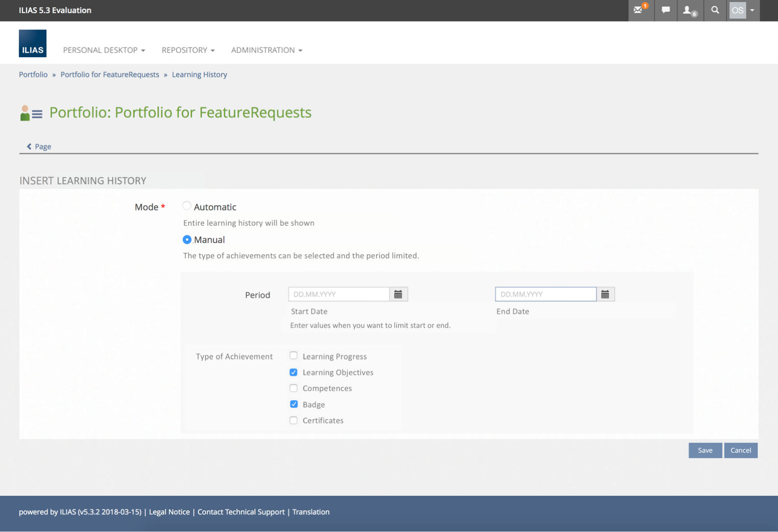Open the Administration dropdown menu

266,50
